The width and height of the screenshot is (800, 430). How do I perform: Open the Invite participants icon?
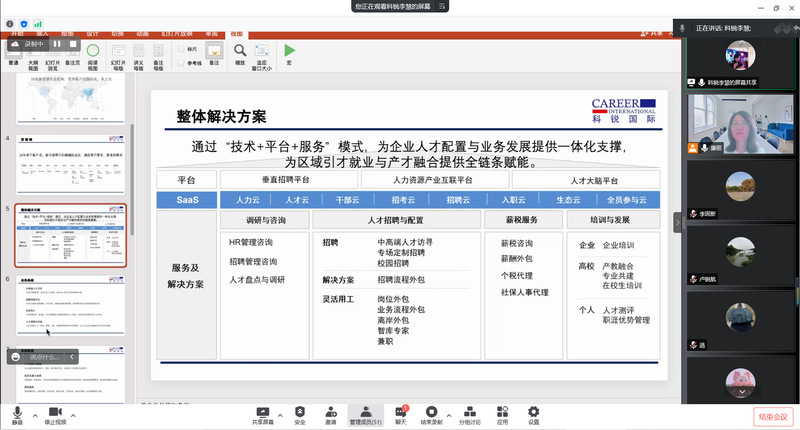click(x=330, y=413)
